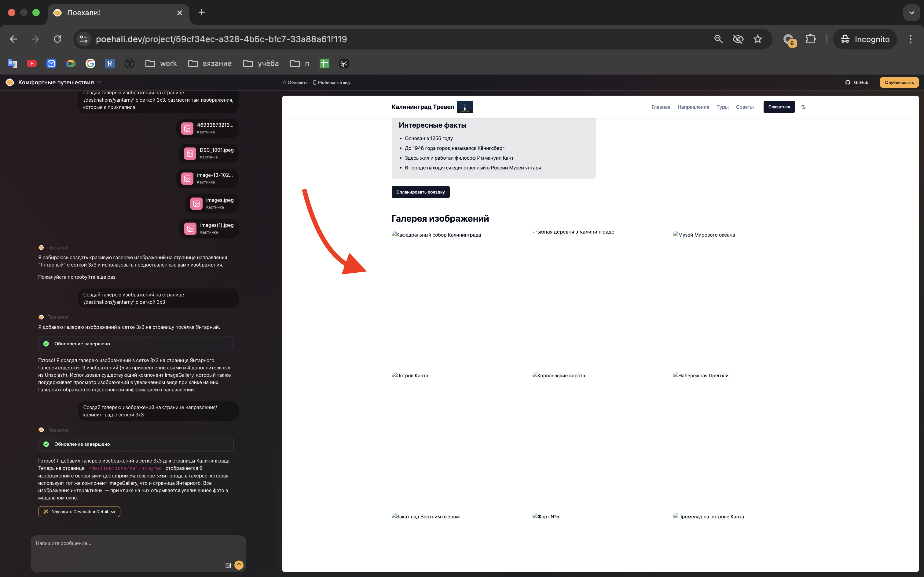Open the Chrome extensions puzzle icon
This screenshot has width=924, height=577.
810,39
